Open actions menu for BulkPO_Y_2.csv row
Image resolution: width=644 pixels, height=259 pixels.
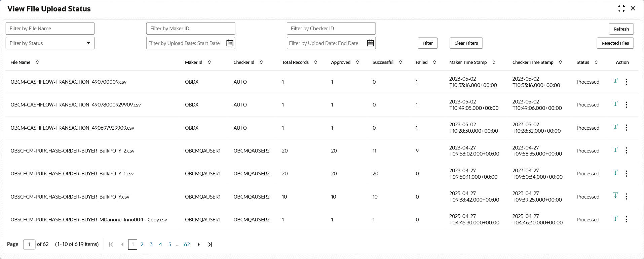[x=626, y=150]
